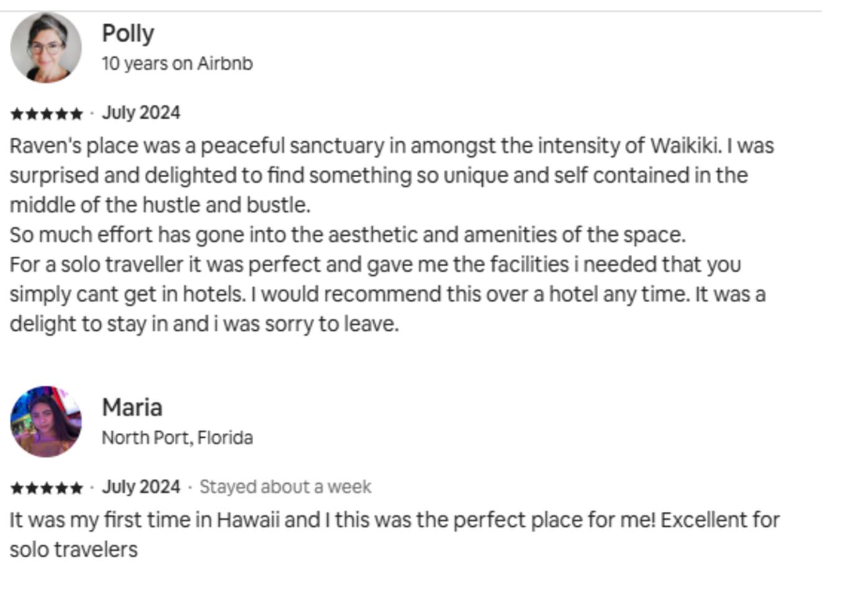The image size is (868, 597).
Task: Click the last star in Polly's rating
Action: click(77, 114)
